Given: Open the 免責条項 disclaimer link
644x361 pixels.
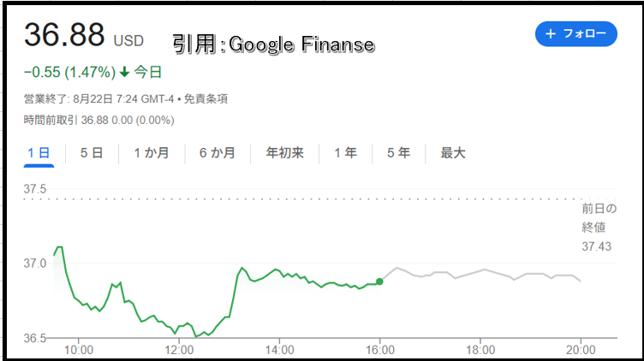Looking at the screenshot, I should coord(206,99).
